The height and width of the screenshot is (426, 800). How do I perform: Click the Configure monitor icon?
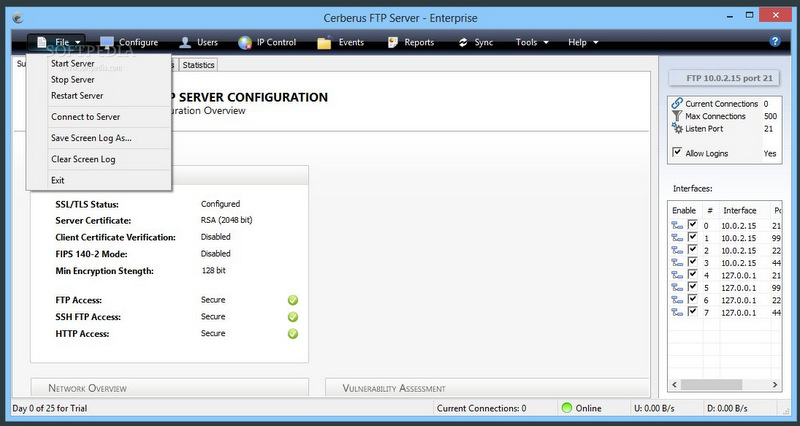tap(107, 42)
